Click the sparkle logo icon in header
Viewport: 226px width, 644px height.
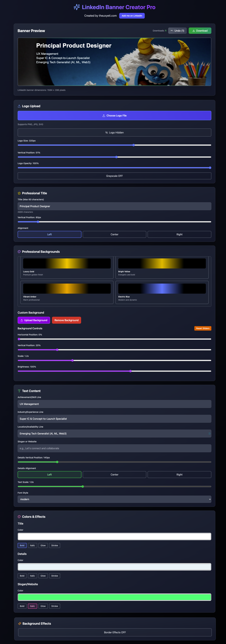(77, 7)
